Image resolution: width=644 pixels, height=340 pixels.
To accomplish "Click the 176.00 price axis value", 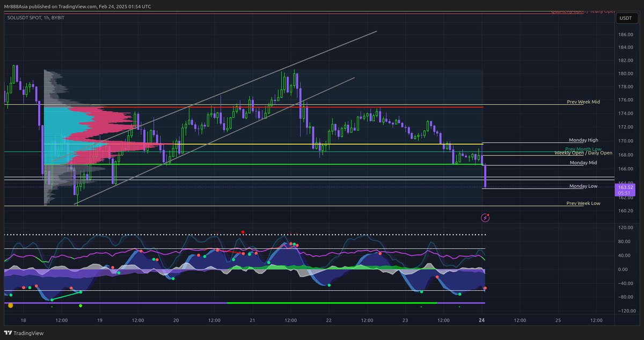I will 625,100.
